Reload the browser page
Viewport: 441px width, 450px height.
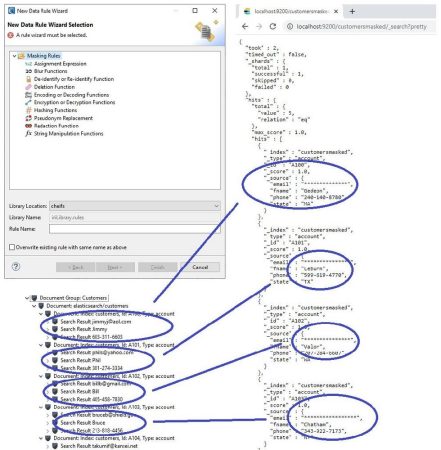pos(273,26)
